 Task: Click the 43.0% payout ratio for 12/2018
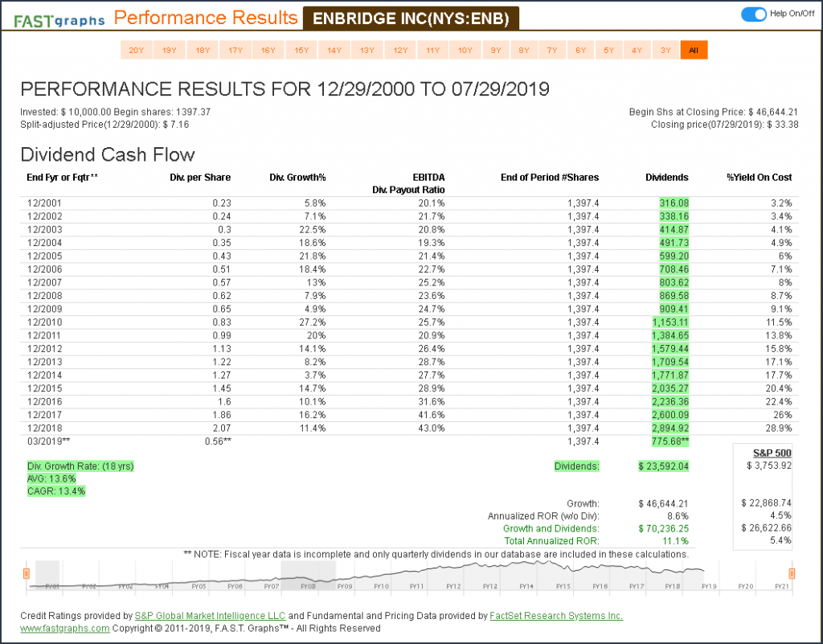tap(431, 429)
